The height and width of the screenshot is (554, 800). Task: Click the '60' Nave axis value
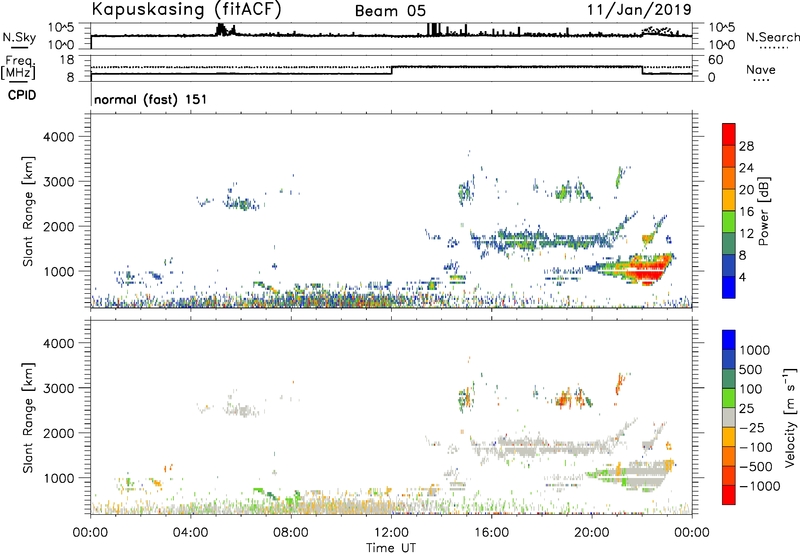[x=716, y=60]
